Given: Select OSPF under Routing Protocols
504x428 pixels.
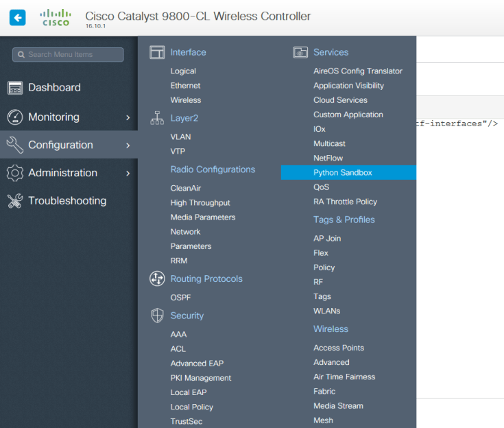Looking at the screenshot, I should click(x=181, y=297).
